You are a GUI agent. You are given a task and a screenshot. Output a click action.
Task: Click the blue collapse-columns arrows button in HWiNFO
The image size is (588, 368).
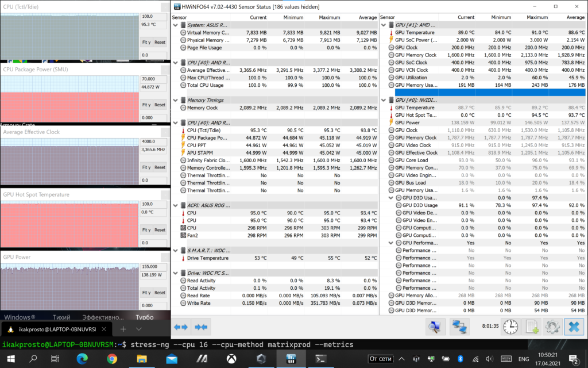pyautogui.click(x=201, y=327)
